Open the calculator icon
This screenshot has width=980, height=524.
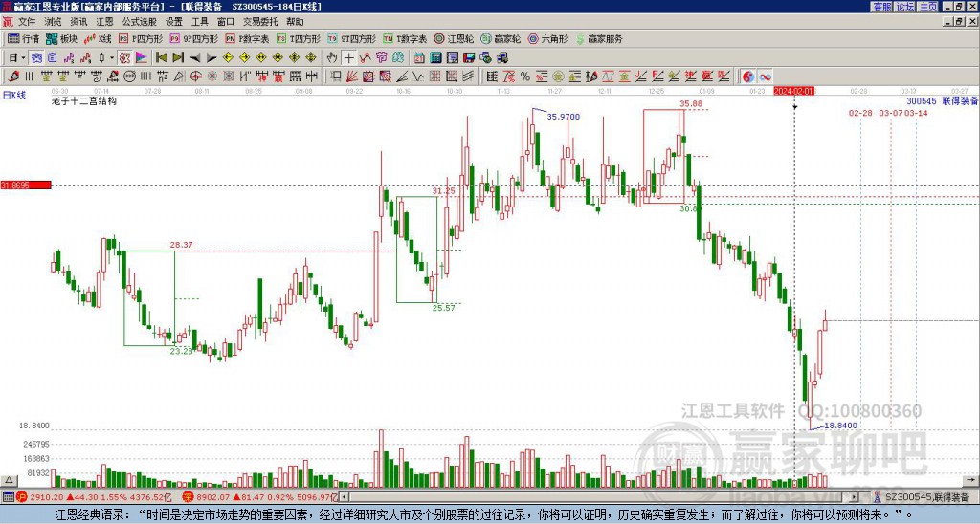pos(436,58)
